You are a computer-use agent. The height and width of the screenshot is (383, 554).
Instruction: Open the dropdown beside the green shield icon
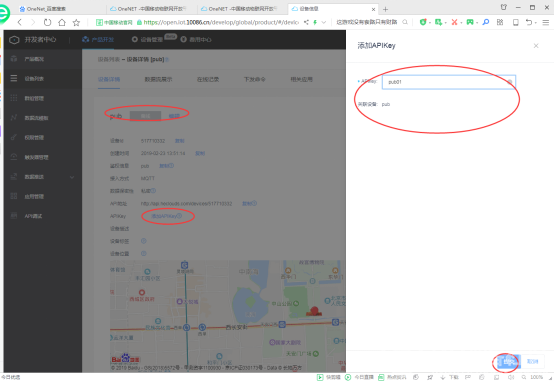pyautogui.click(x=430, y=23)
